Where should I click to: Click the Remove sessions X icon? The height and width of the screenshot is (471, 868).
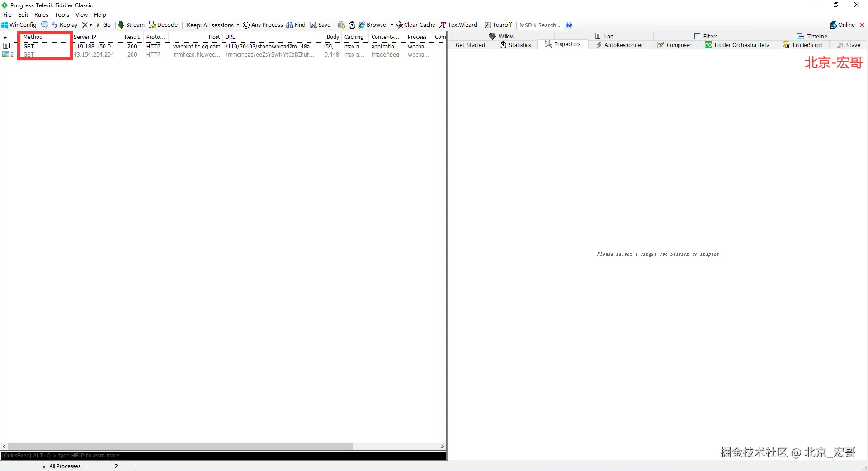[x=85, y=25]
